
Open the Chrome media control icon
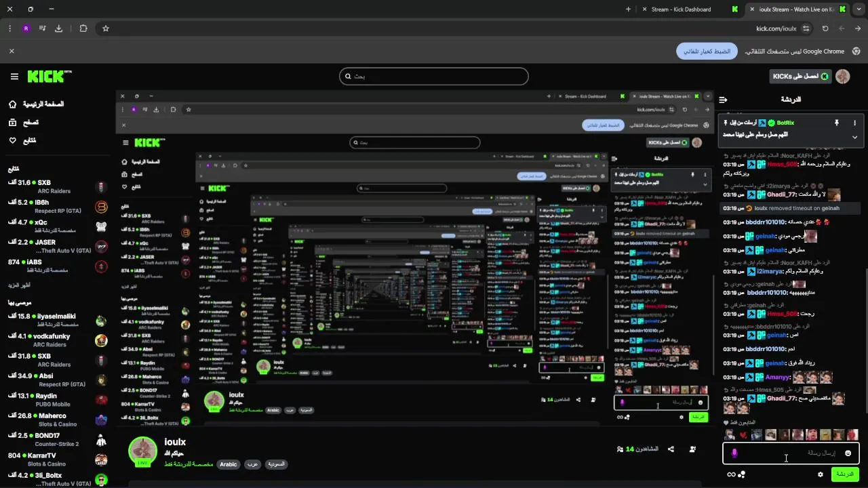click(42, 28)
